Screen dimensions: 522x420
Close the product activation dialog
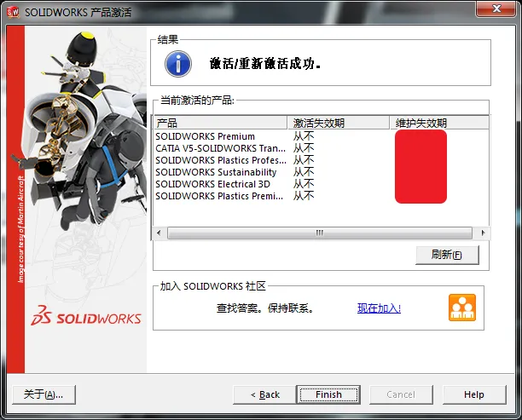[x=496, y=9]
